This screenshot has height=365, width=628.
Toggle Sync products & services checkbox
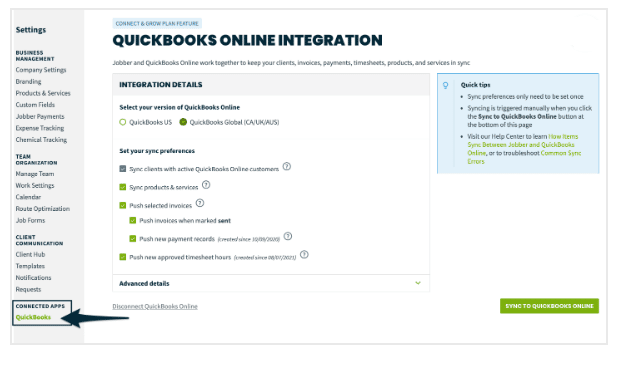123,187
